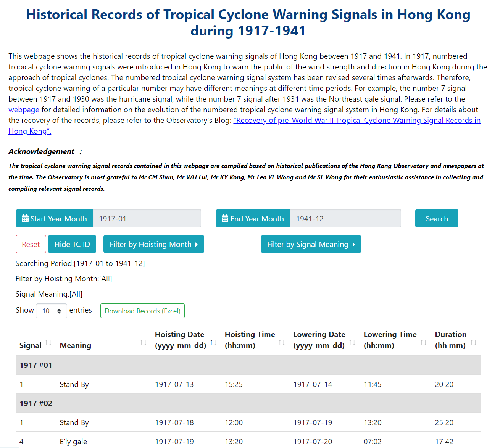500x448 pixels.
Task: Click the End Year Month field 1941-12
Action: click(x=345, y=218)
